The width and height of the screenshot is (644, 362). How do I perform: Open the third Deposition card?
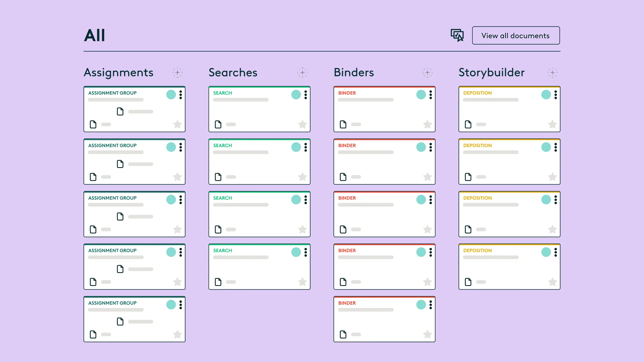click(509, 215)
